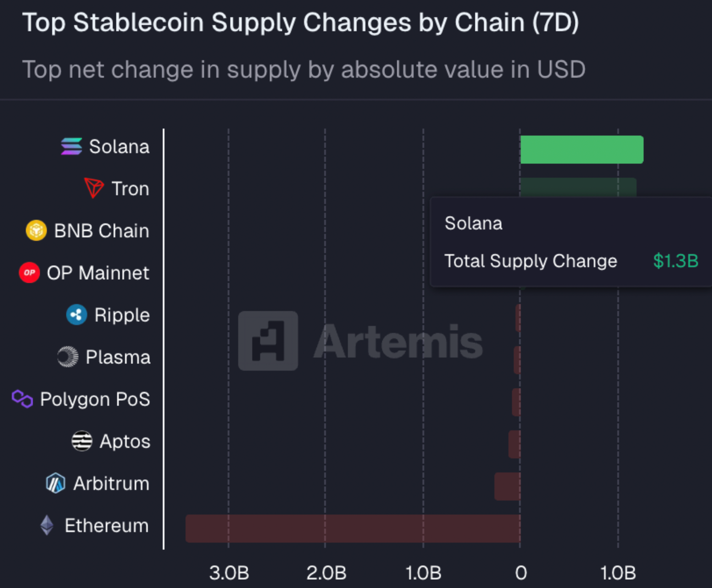
Task: Click the chart title text
Action: (300, 22)
